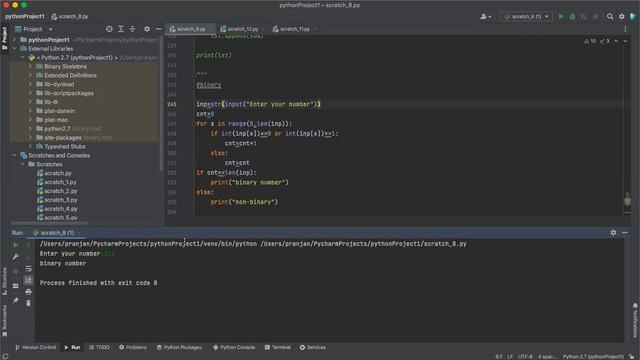Print the Run console output
Screen dimensions: 640x360
click(28, 291)
